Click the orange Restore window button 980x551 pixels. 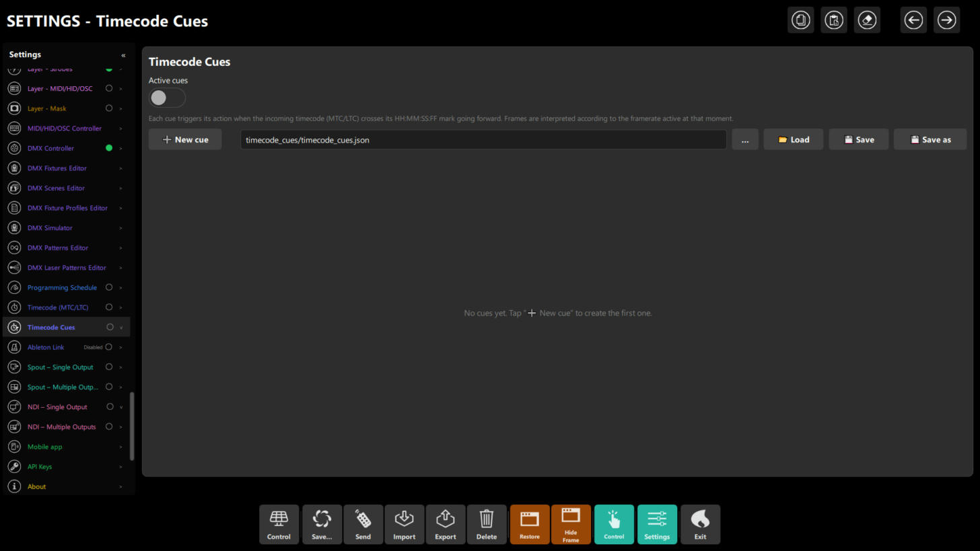click(530, 525)
